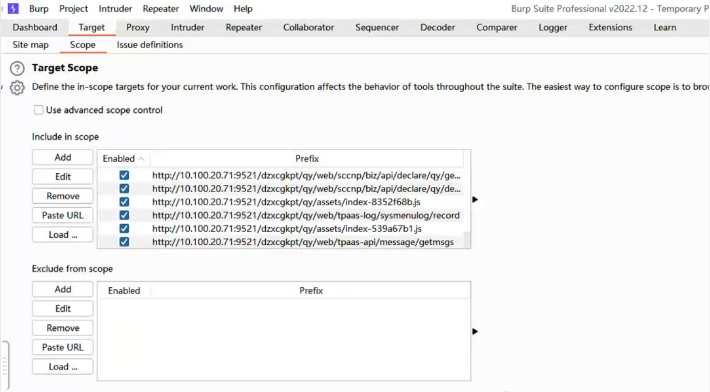Expand the Include in scope side arrow
This screenshot has height=392, width=710.
475,200
